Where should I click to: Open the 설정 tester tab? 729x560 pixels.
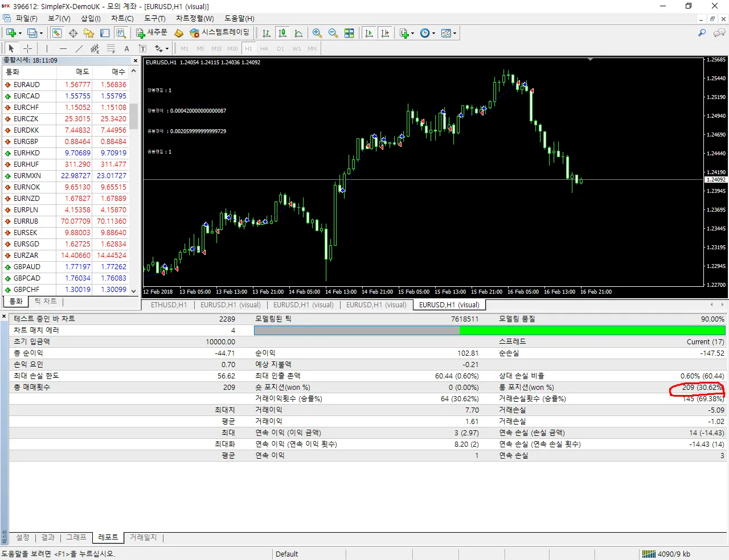[x=23, y=537]
